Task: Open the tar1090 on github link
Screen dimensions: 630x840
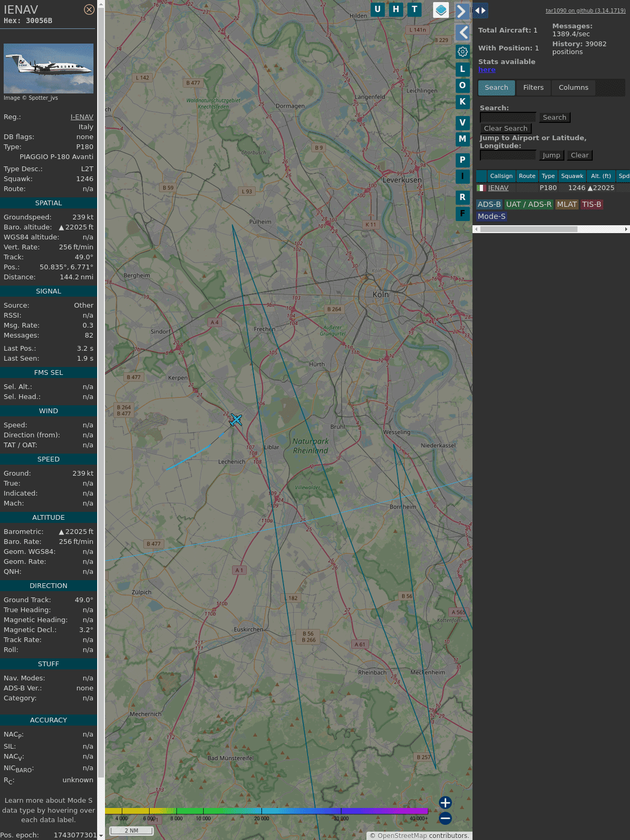Action: (x=585, y=10)
